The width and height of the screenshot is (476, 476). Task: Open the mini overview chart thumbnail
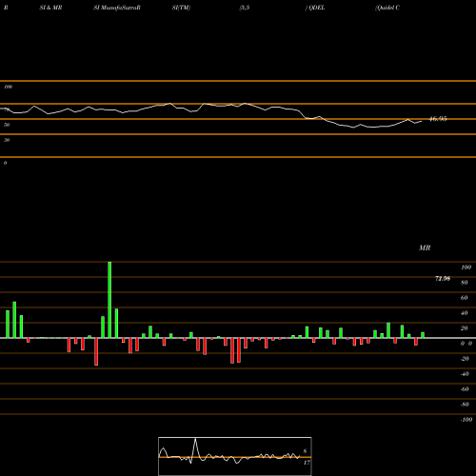(235, 456)
